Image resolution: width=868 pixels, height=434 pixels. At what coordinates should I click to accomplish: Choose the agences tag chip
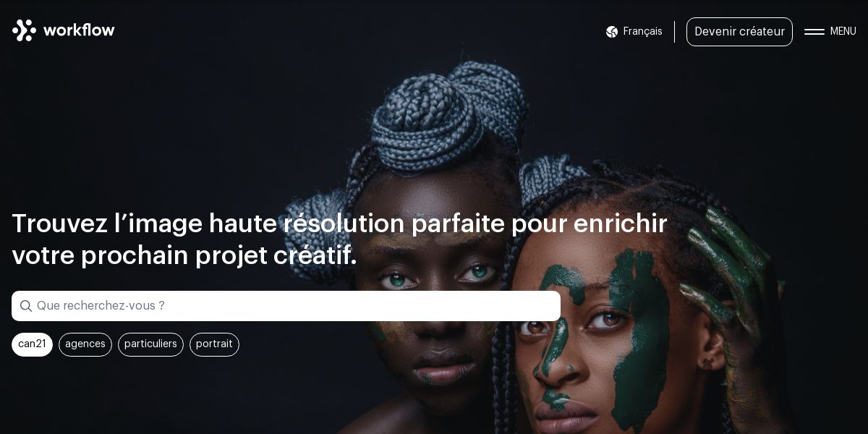click(x=85, y=344)
